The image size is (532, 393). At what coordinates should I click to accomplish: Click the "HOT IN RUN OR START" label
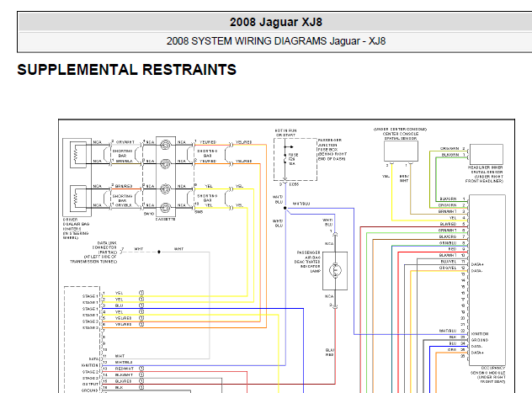coord(285,133)
